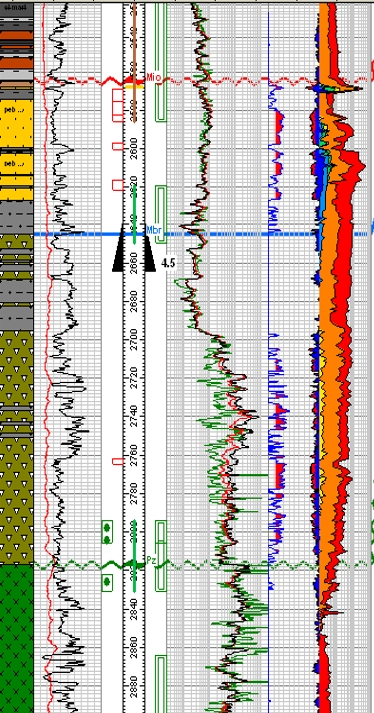Select the brown vertical bar crossing Mio
This screenshot has height=713, width=374.
tap(134, 63)
